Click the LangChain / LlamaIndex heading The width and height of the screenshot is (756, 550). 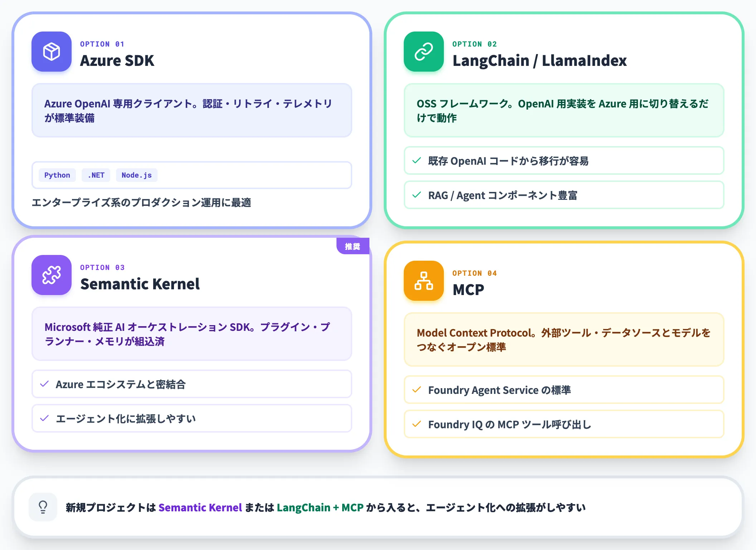click(539, 61)
